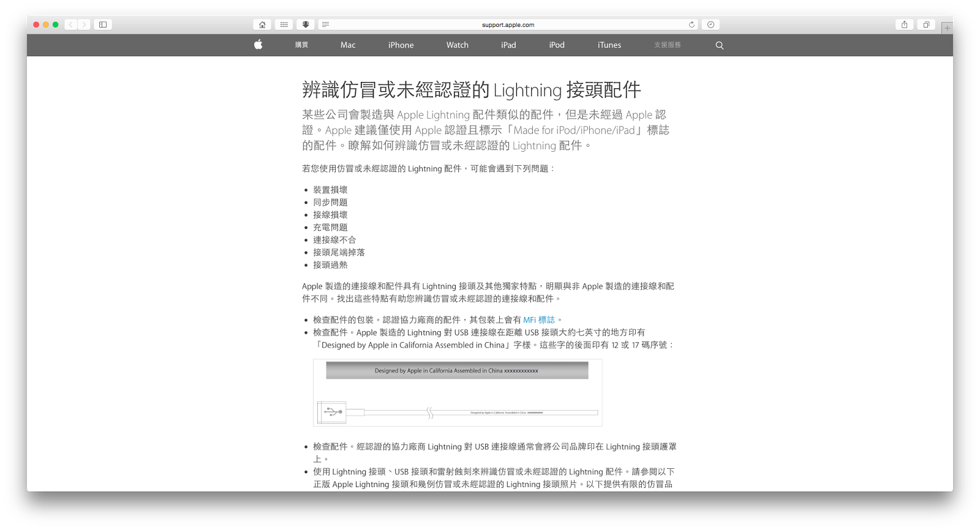The height and width of the screenshot is (530, 980).
Task: Show all tabs overview icon
Action: point(926,24)
